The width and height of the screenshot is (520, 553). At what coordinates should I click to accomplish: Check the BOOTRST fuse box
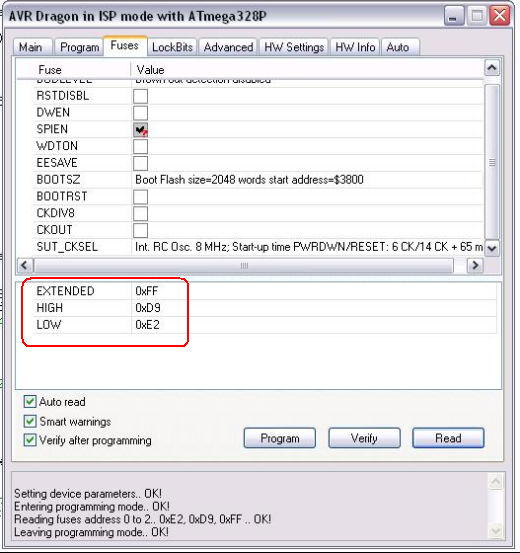tap(140, 197)
